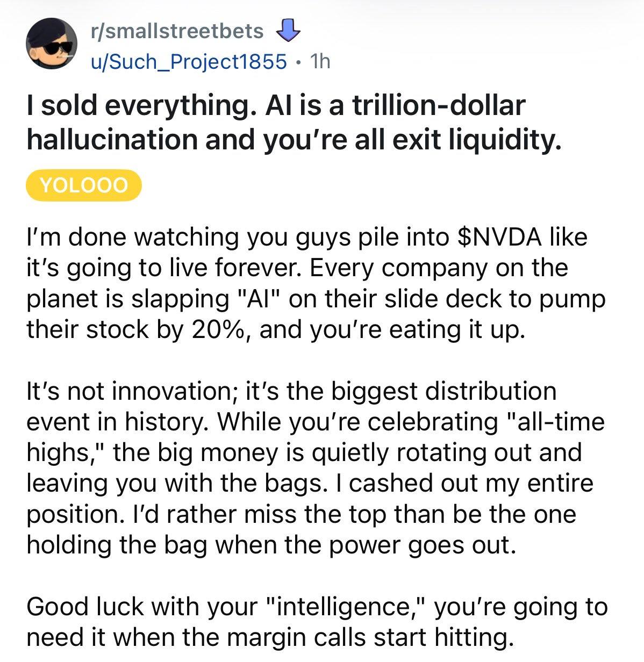Click the 1h post timestamp
644x662 pixels.
[320, 62]
